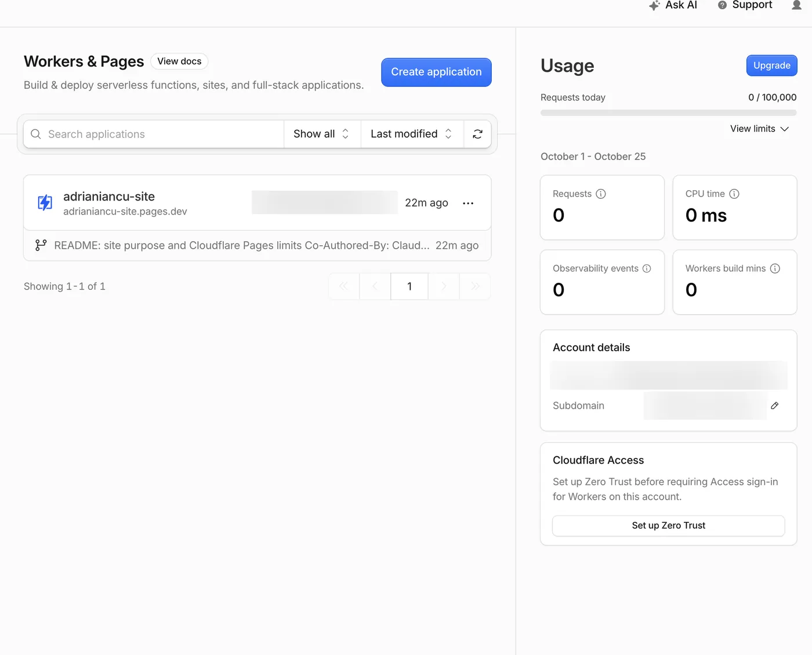Edit the subdomain with pencil icon

tap(775, 406)
